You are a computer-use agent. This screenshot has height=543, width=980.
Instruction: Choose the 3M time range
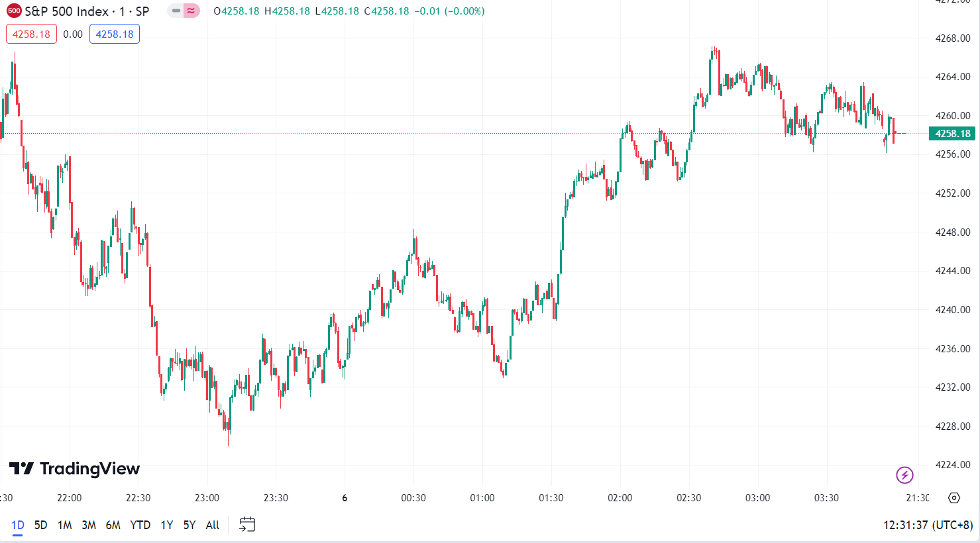[89, 525]
